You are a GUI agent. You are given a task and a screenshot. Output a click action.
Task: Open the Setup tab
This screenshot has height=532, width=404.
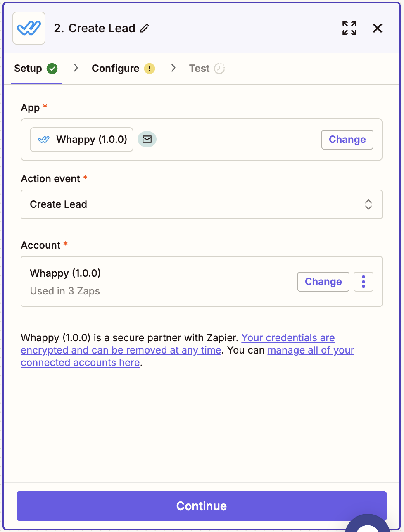[x=36, y=69]
